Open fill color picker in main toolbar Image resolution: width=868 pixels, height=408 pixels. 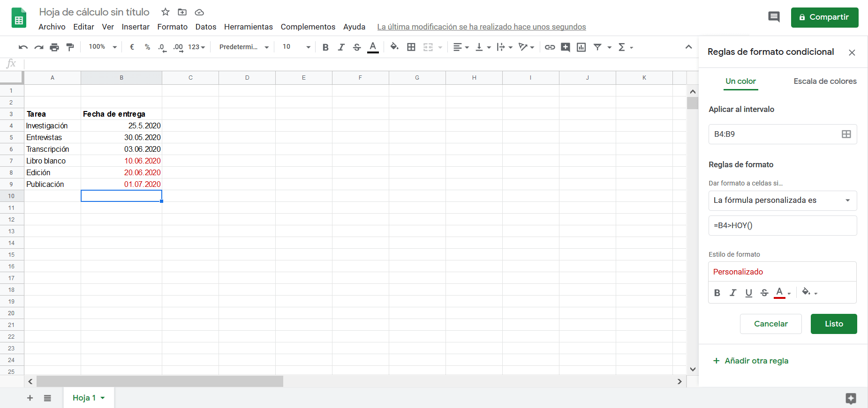(x=394, y=47)
